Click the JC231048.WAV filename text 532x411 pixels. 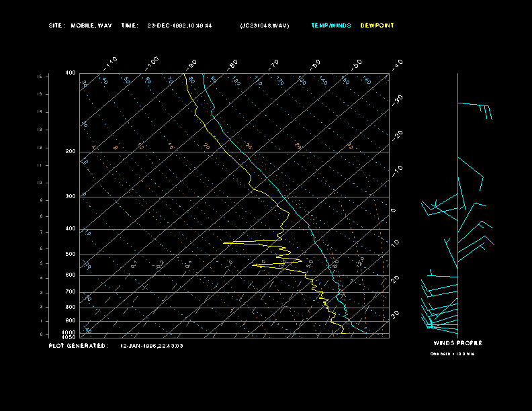click(x=264, y=26)
